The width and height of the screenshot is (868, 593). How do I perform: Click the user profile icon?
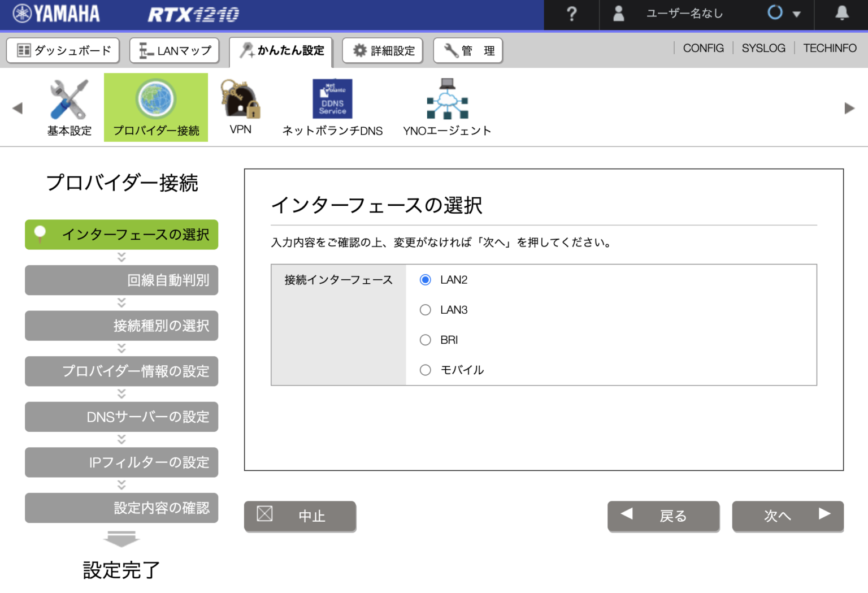[619, 14]
